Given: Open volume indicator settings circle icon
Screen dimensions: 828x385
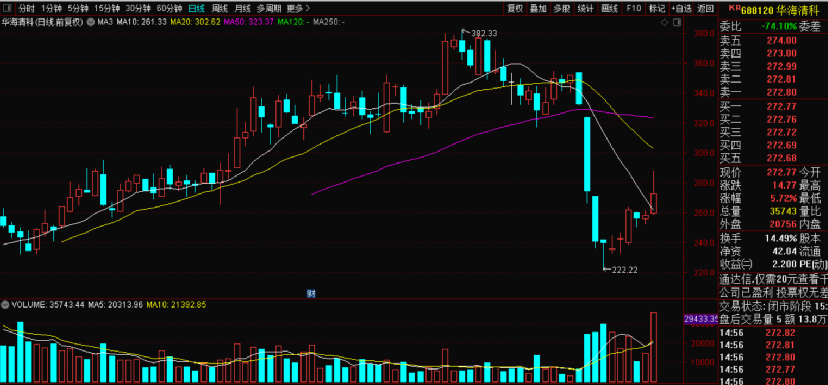Looking at the screenshot, I should (x=6, y=305).
